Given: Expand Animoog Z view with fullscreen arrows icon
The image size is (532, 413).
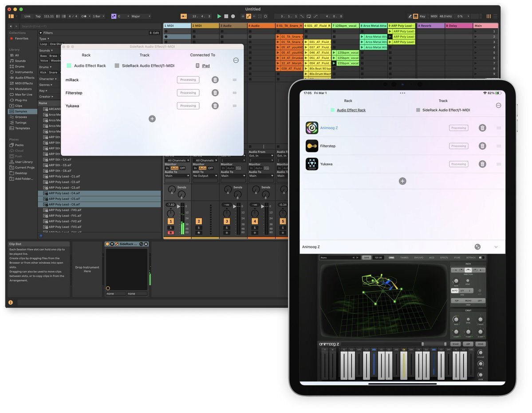Looking at the screenshot, I should tap(477, 247).
